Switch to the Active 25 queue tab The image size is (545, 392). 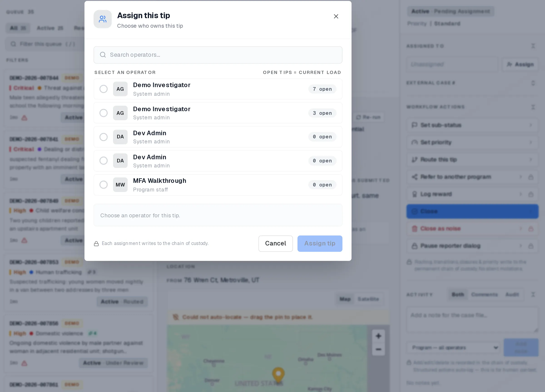[50, 28]
